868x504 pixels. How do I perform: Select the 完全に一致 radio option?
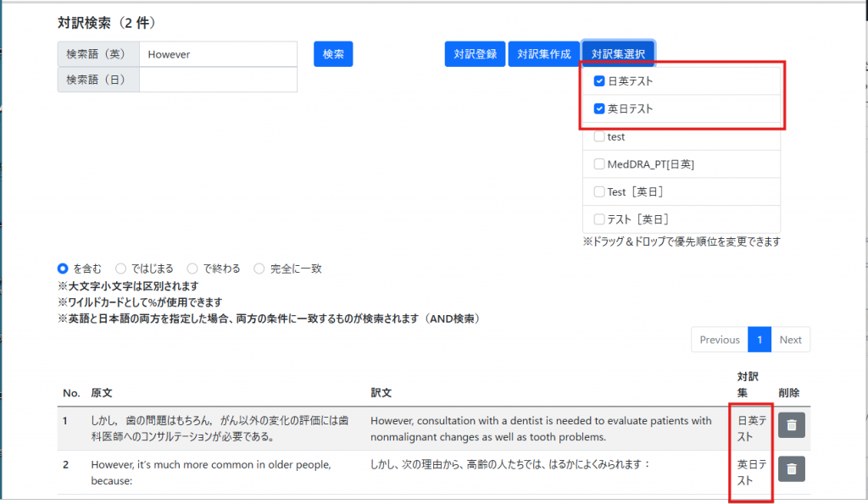coord(259,269)
